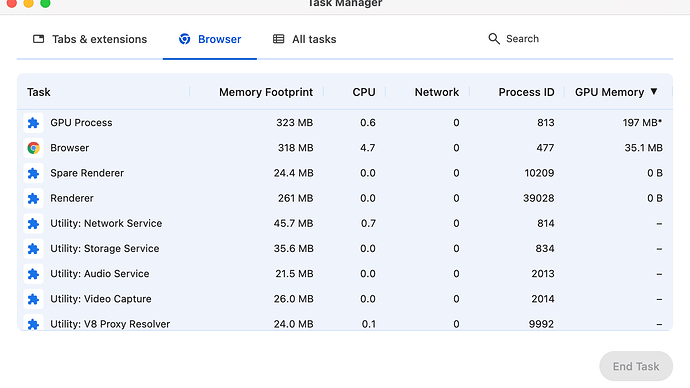Sort by the Task column header

click(x=39, y=92)
